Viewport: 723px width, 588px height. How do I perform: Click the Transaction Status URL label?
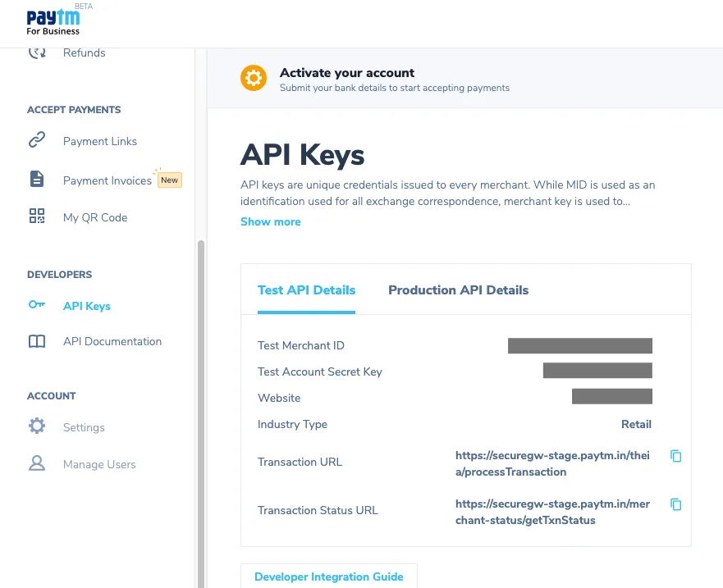[x=318, y=510]
